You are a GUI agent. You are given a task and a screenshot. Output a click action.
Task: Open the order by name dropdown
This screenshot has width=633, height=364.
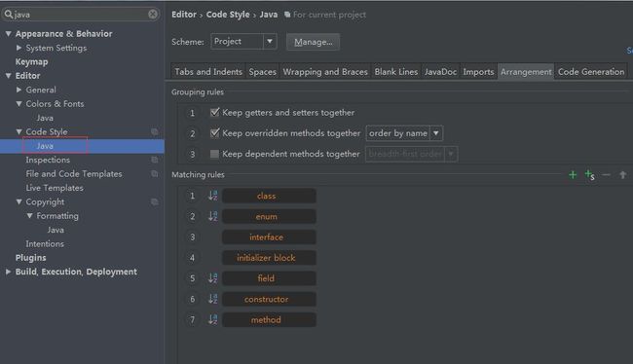point(404,133)
